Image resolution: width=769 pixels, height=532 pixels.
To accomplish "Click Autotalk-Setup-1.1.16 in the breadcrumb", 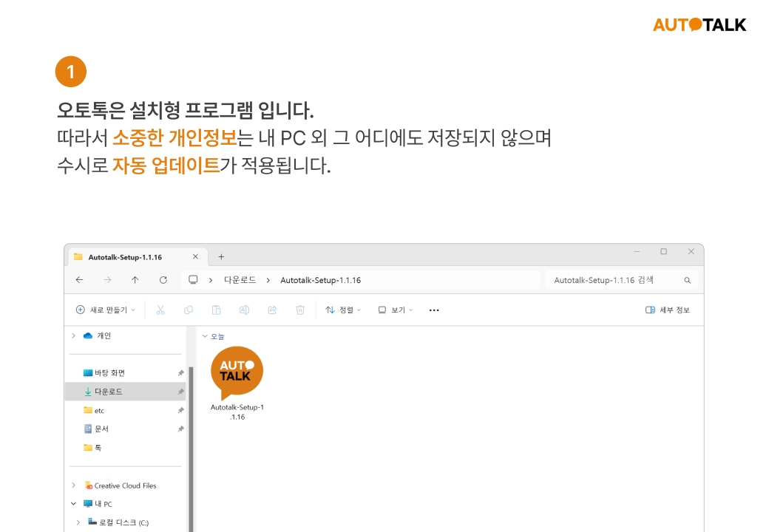I will (x=320, y=280).
